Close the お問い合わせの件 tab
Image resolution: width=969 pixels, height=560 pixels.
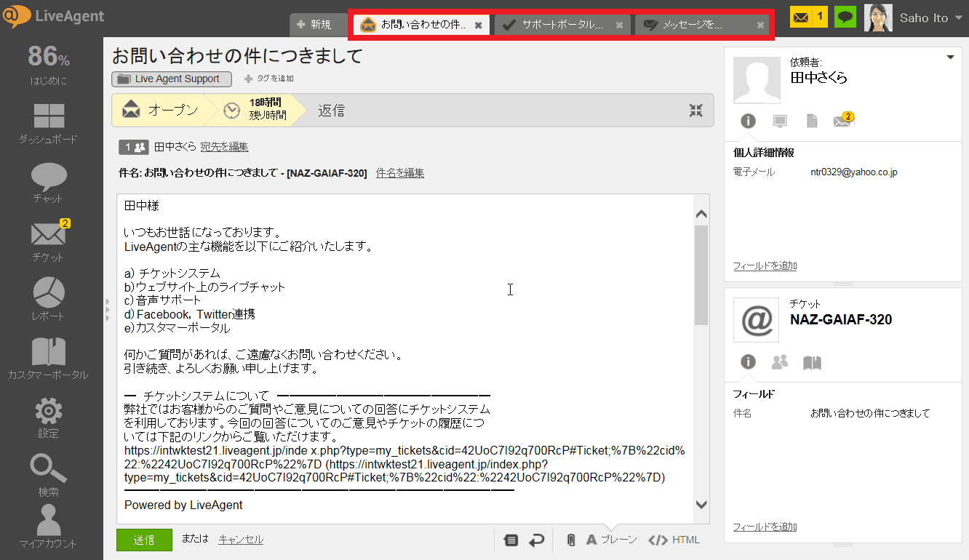click(478, 25)
